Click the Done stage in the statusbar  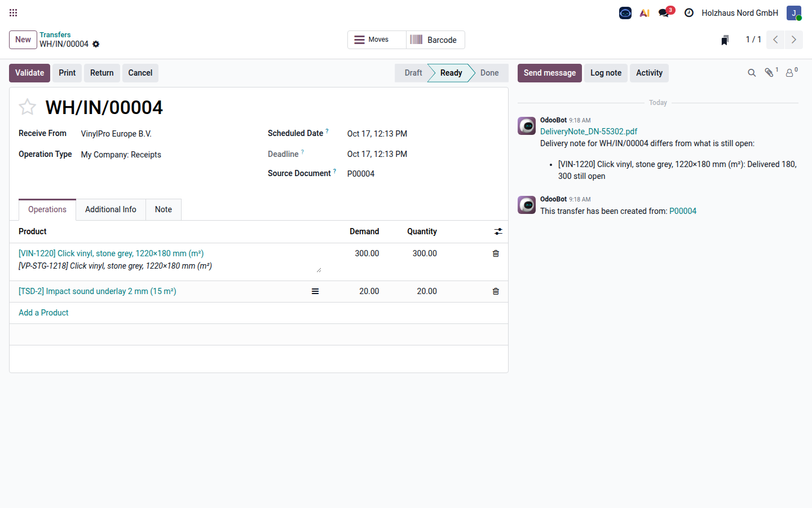tap(489, 73)
